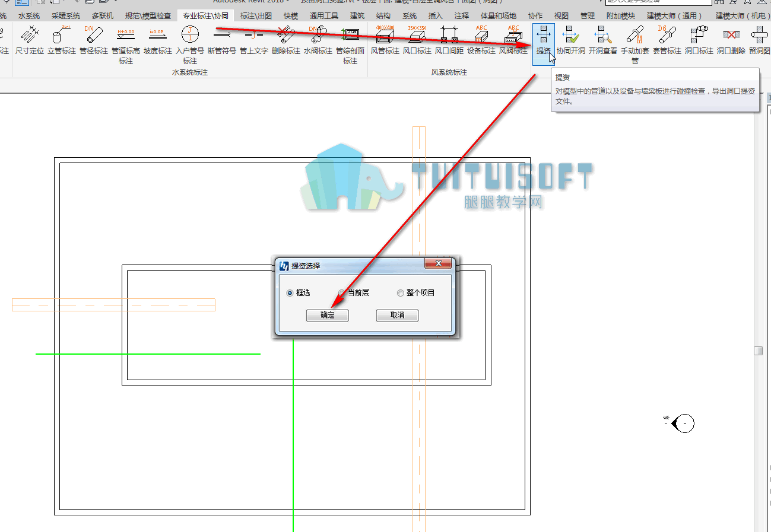771x532 pixels.
Task: Select the 水阀标注 valve annotation icon
Action: pyautogui.click(x=318, y=40)
